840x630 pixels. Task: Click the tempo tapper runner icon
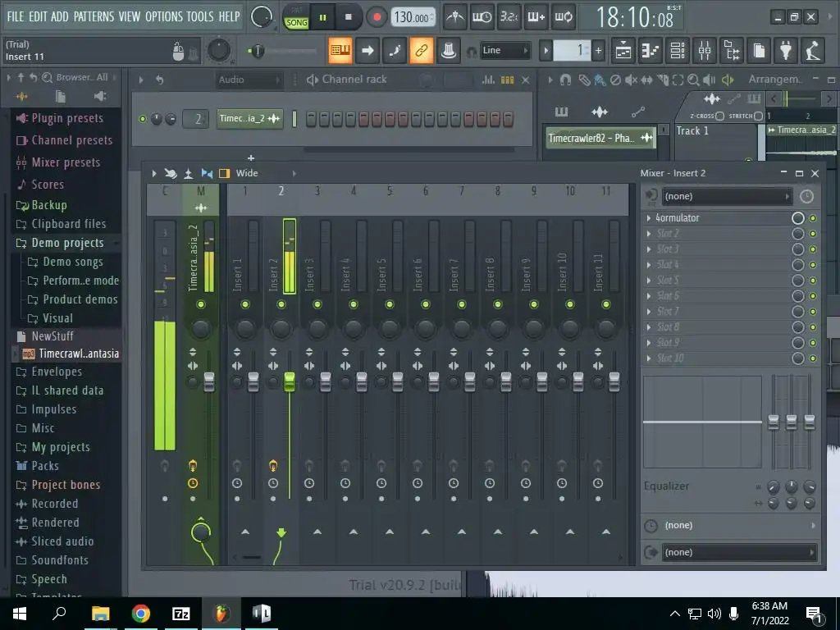(813, 51)
